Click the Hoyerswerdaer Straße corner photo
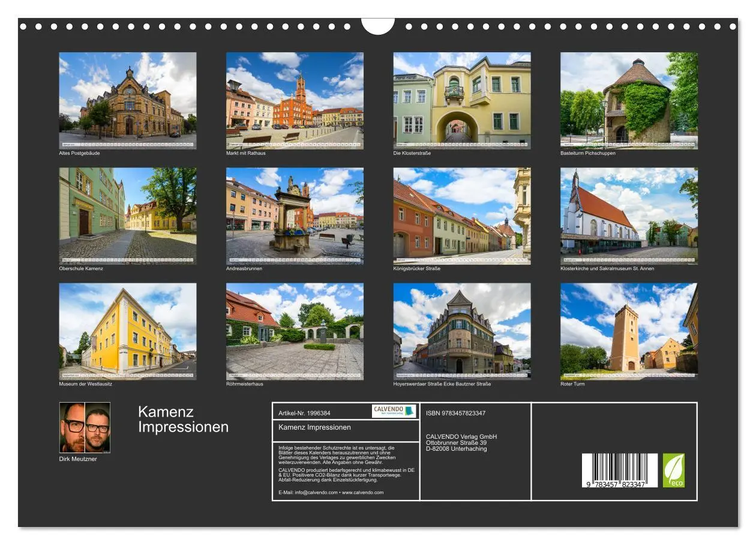756x545 pixels. pos(462,331)
